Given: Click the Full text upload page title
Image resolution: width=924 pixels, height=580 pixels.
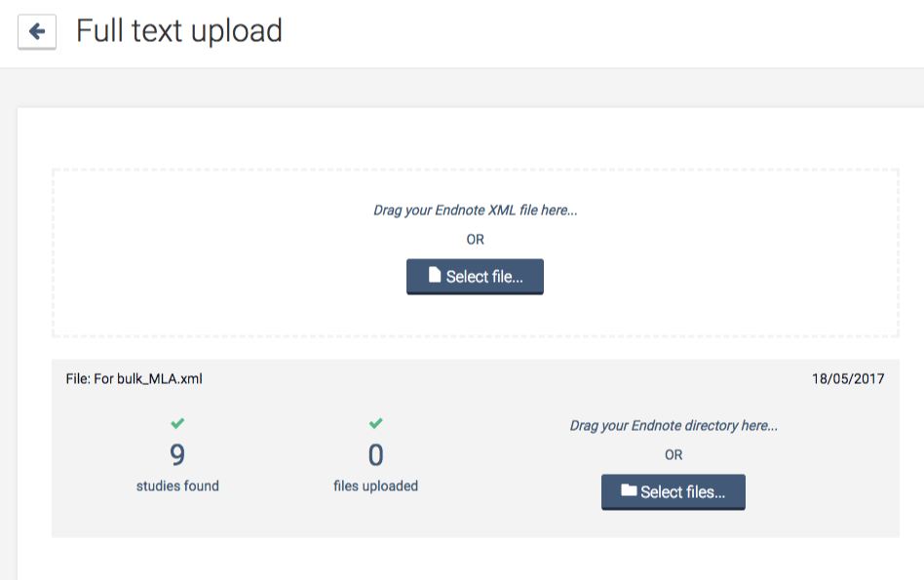Looking at the screenshot, I should (x=179, y=30).
